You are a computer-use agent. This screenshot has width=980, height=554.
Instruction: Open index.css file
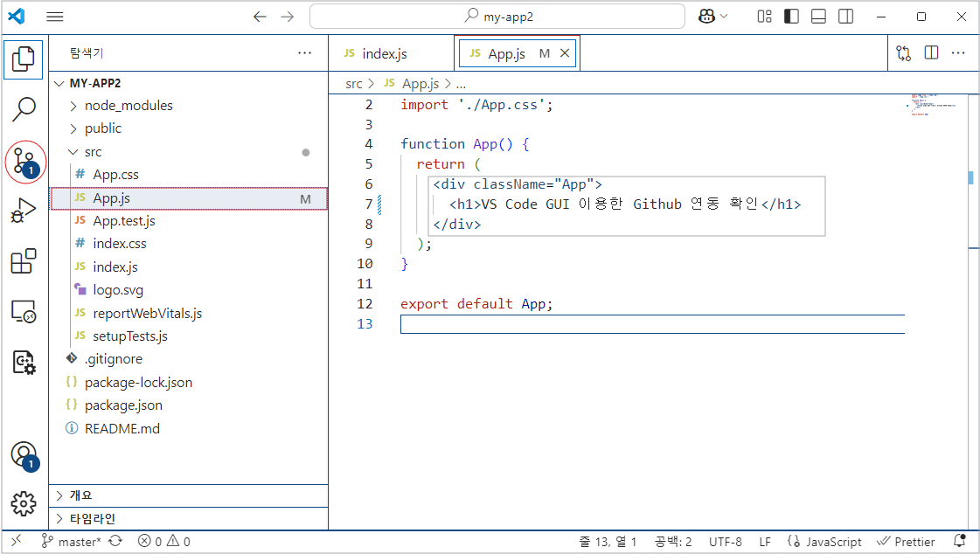tap(188, 244)
